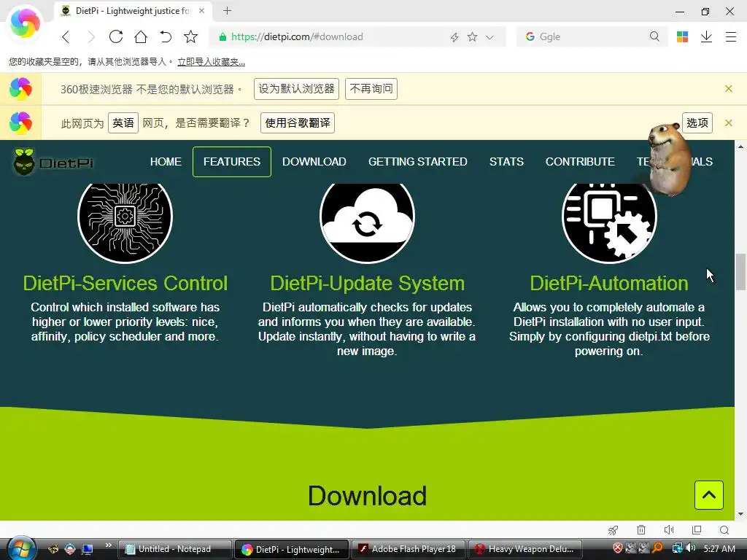
Task: Click the scroll-to-top arrow button
Action: click(x=709, y=495)
